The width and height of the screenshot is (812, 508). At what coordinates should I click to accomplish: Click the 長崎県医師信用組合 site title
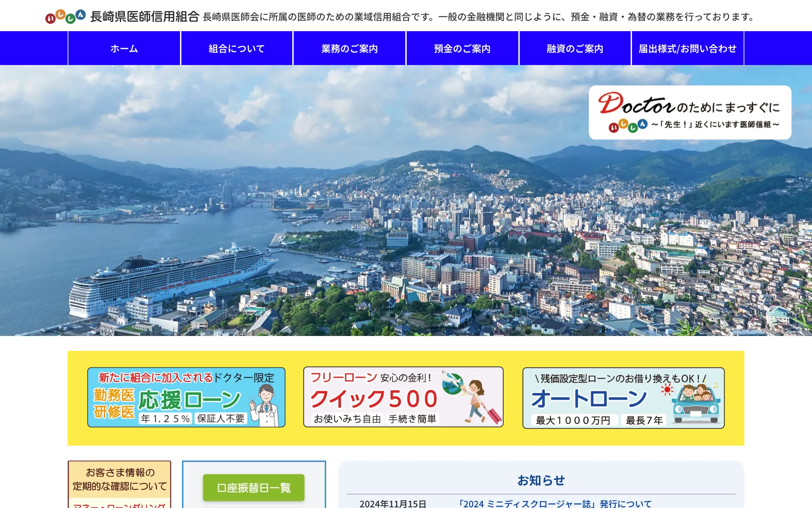point(144,16)
